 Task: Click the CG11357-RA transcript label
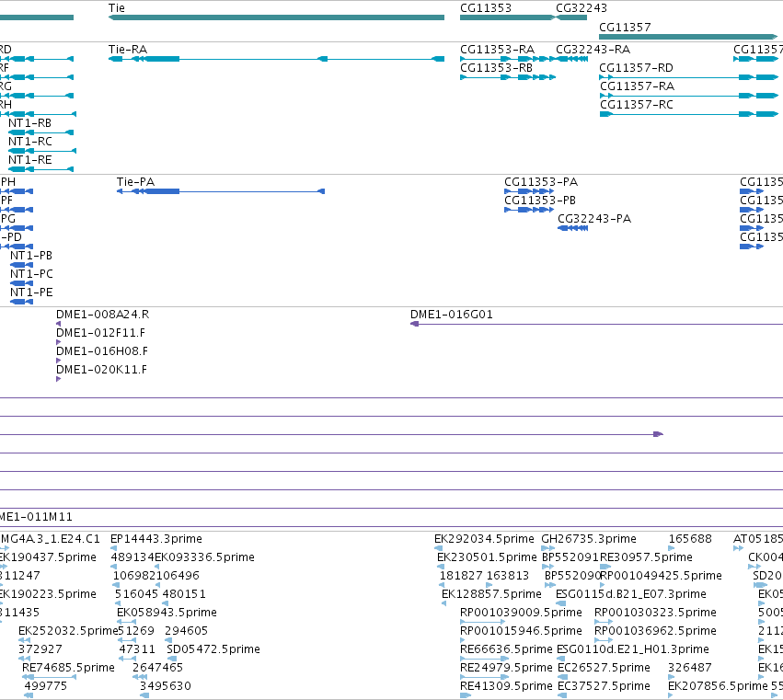click(637, 86)
